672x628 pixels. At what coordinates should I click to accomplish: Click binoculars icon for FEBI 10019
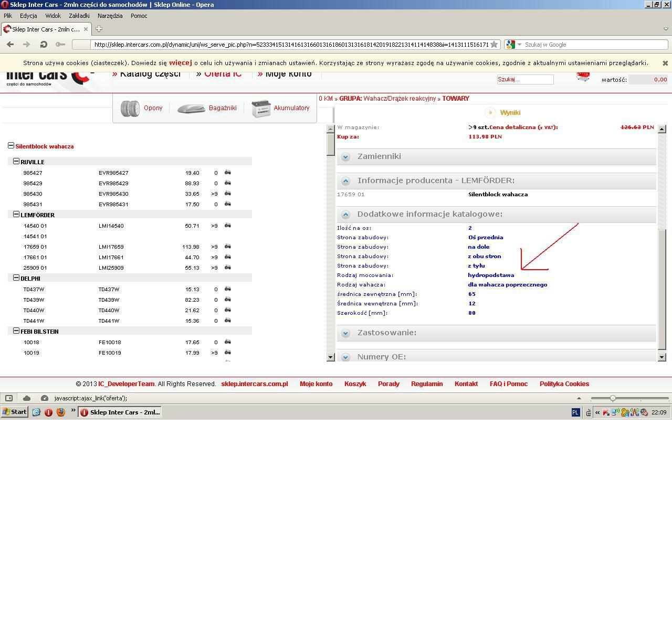pyautogui.click(x=228, y=353)
